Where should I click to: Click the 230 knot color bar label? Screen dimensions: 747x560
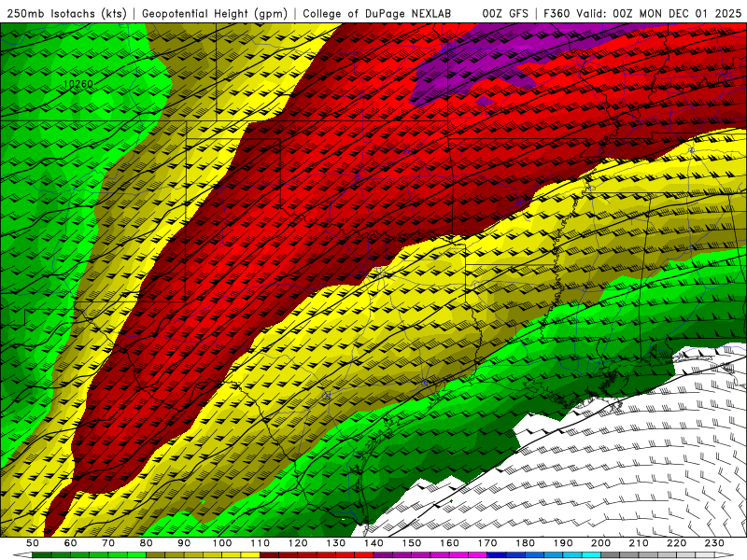[x=714, y=543]
